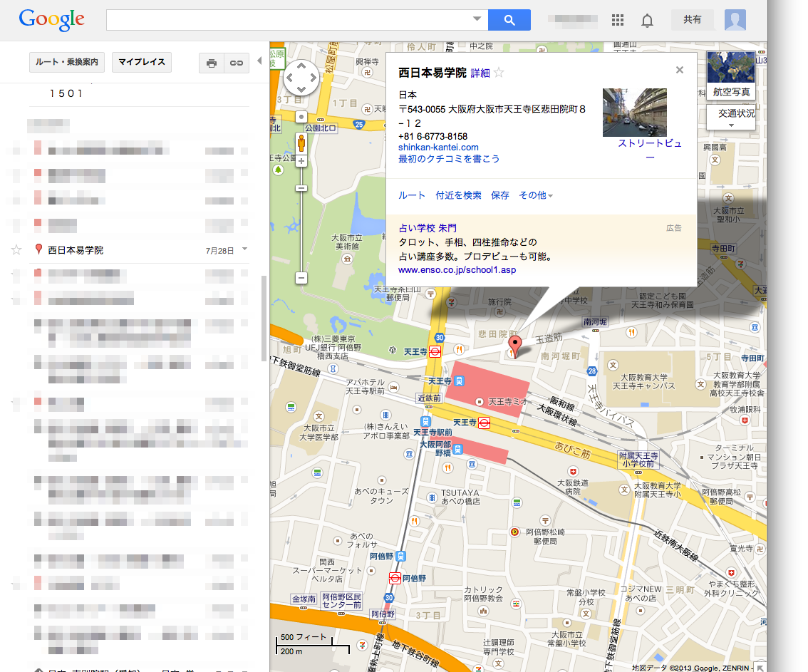
Task: Click the red pin marker on the map
Action: tap(514, 346)
